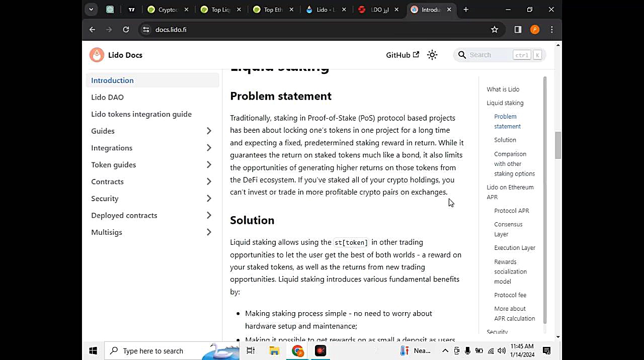Jump to Lido on Ethereum APR

(510, 192)
